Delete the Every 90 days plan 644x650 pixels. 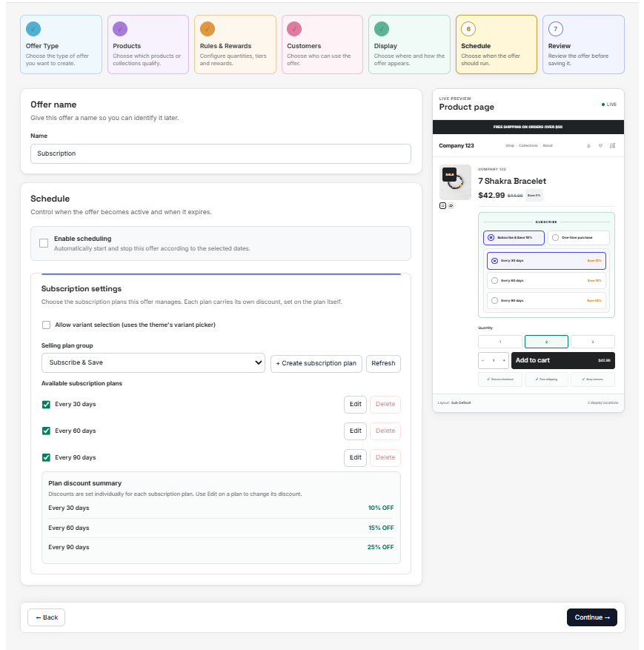385,457
